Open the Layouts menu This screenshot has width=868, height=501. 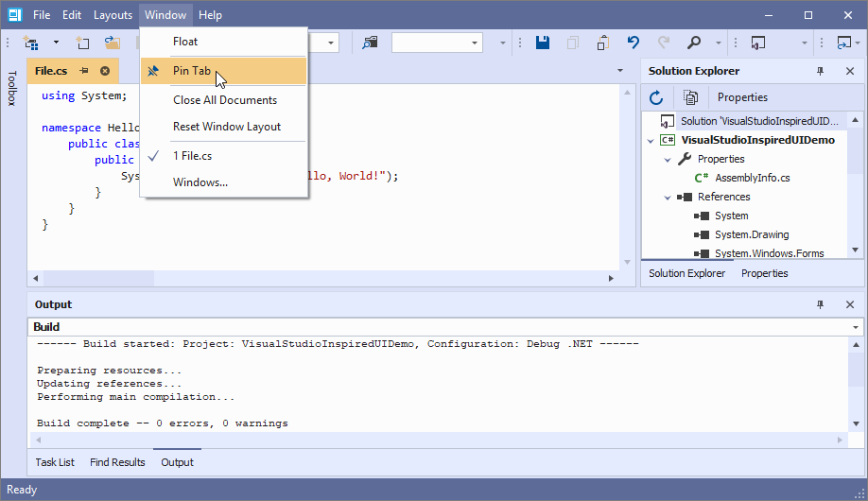click(113, 15)
